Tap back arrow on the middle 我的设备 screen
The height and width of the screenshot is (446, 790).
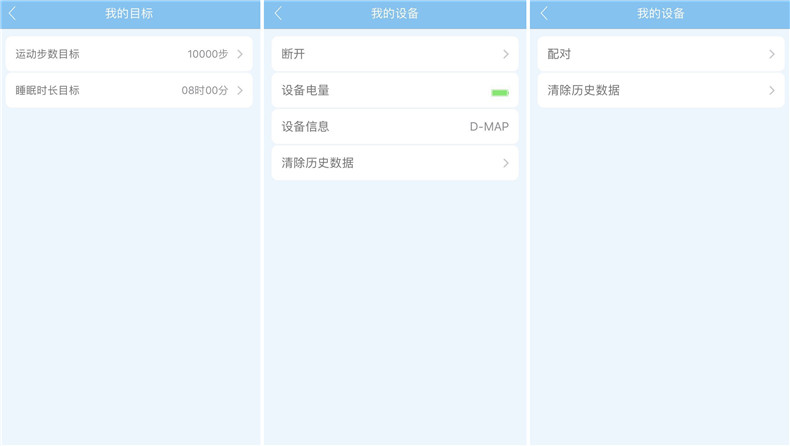[279, 14]
